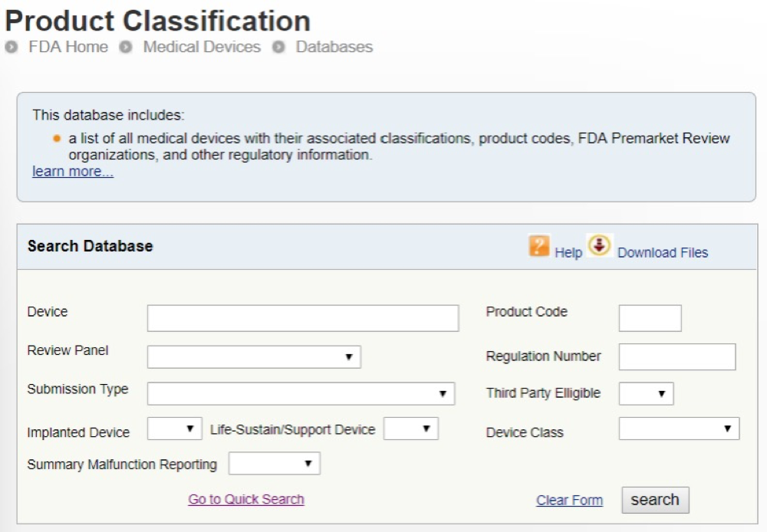The image size is (767, 532).
Task: Click the Download Files link text
Action: [x=663, y=253]
